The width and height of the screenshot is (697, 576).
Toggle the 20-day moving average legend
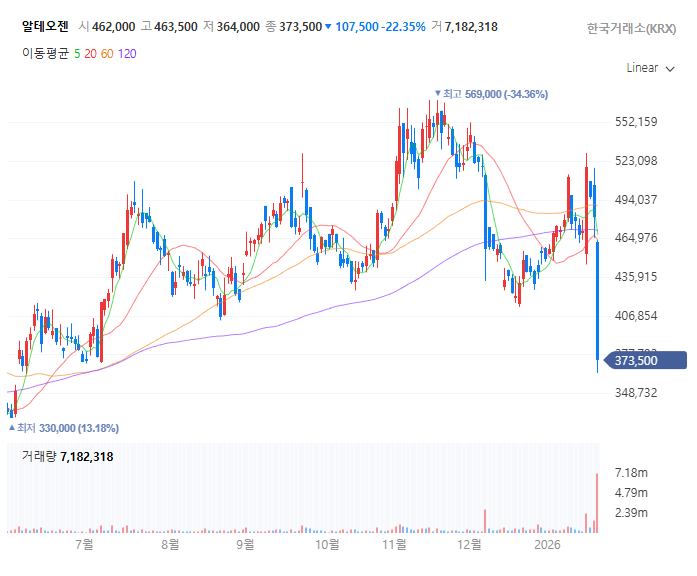[x=90, y=54]
